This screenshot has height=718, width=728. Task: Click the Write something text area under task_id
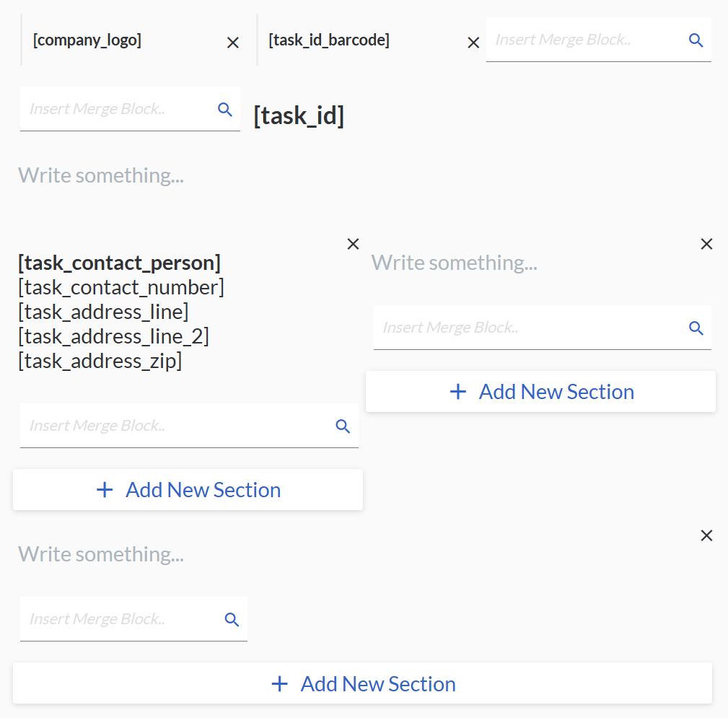pyautogui.click(x=101, y=175)
